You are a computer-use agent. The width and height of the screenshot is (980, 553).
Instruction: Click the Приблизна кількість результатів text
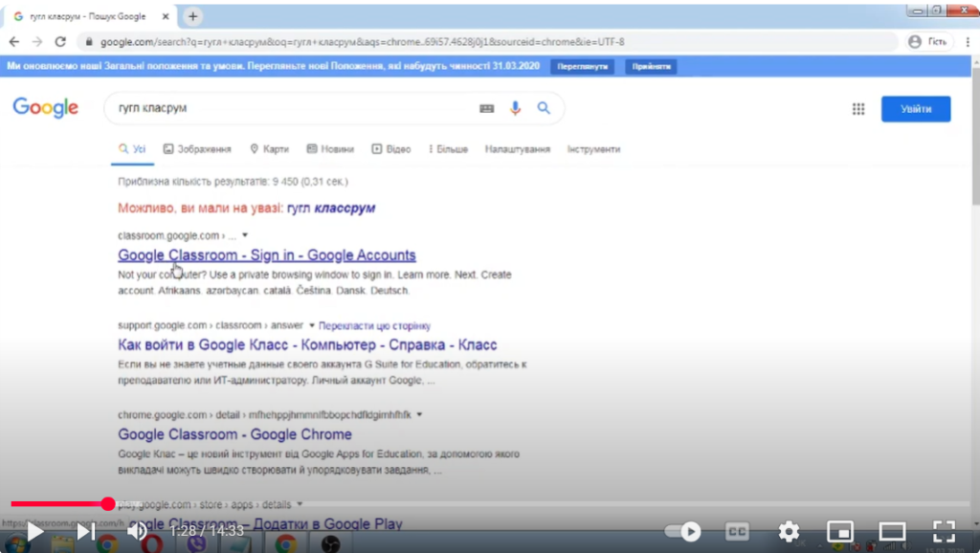[234, 182]
